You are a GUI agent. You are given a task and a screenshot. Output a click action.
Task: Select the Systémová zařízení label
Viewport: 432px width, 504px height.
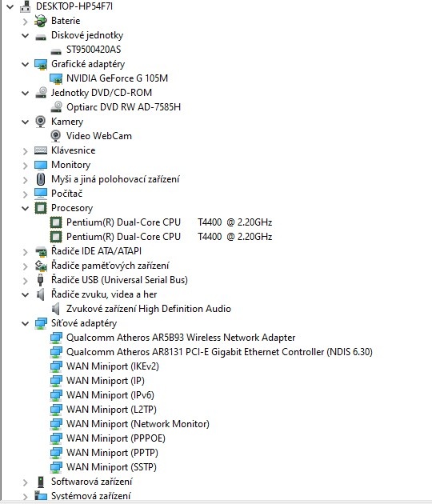click(x=91, y=496)
